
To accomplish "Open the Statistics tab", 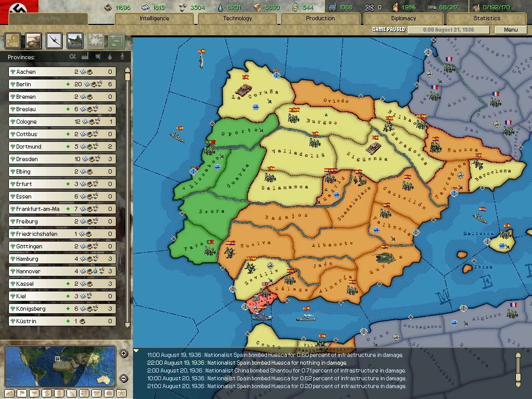I will 486,18.
